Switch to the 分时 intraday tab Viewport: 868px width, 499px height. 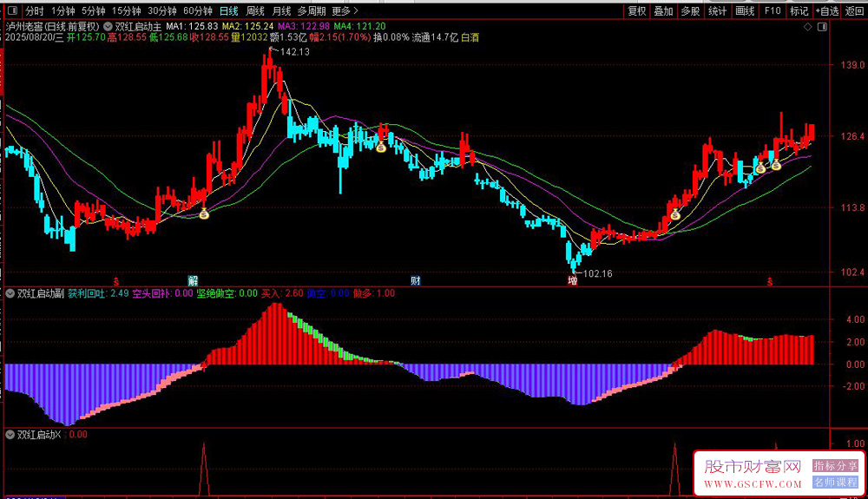35,11
